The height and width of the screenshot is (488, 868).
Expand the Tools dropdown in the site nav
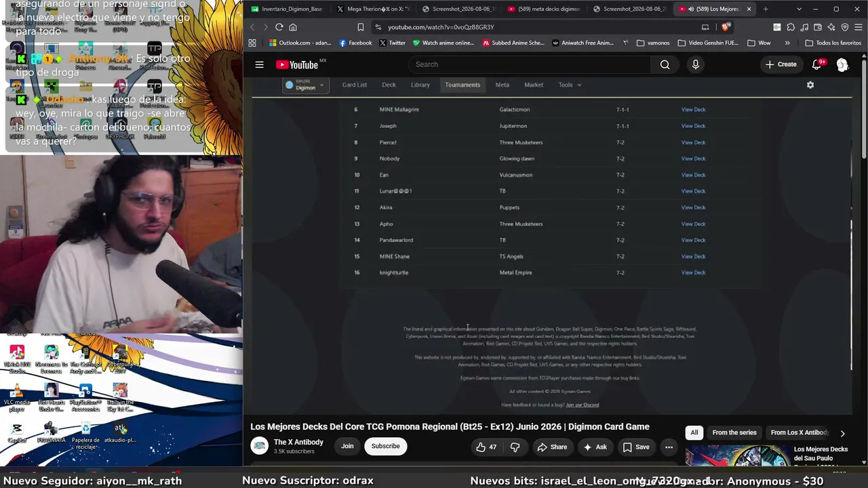click(570, 85)
